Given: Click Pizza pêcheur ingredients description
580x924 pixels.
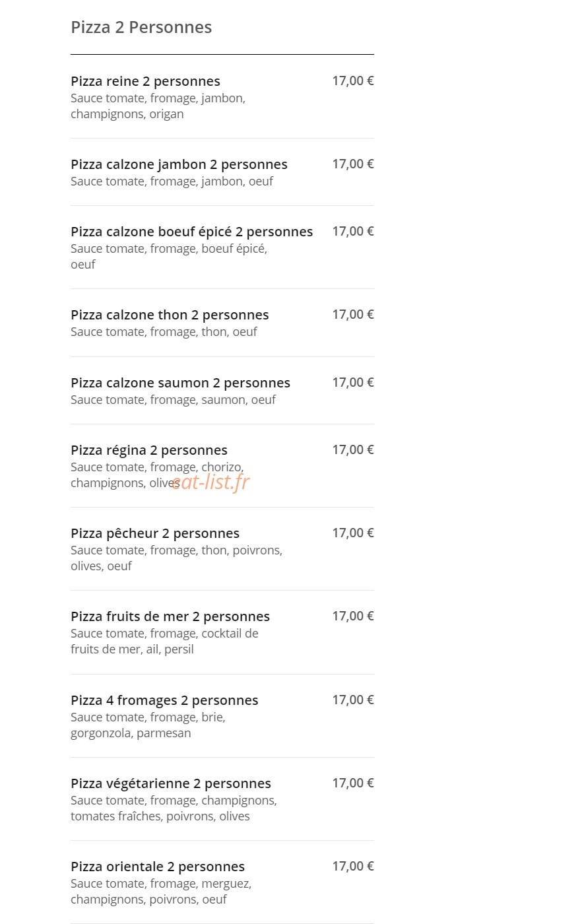Looking at the screenshot, I should pyautogui.click(x=176, y=558).
